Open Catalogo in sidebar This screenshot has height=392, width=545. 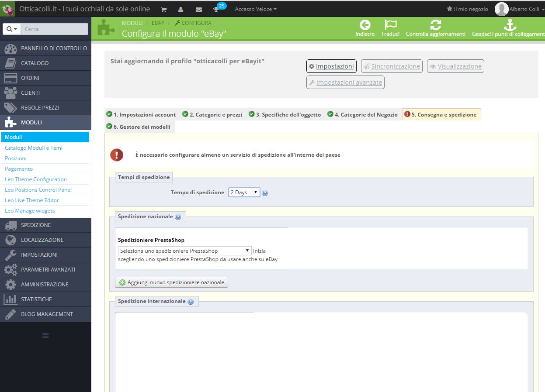[x=45, y=63]
